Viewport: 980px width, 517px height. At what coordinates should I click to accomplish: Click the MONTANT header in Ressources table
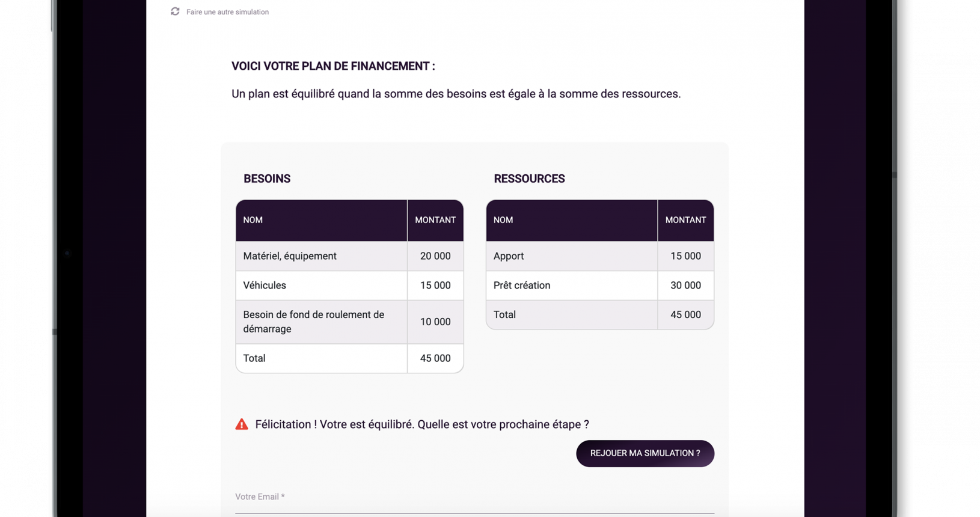click(686, 220)
